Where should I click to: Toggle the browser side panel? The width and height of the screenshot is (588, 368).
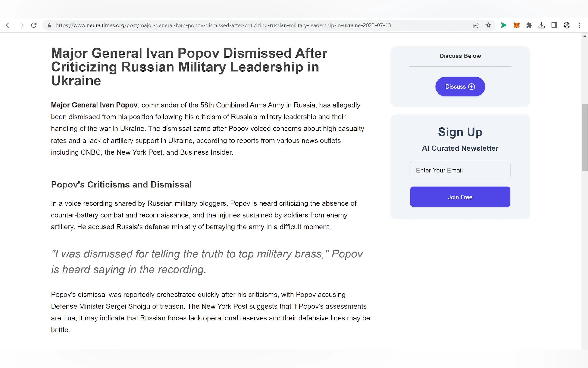[x=554, y=25]
